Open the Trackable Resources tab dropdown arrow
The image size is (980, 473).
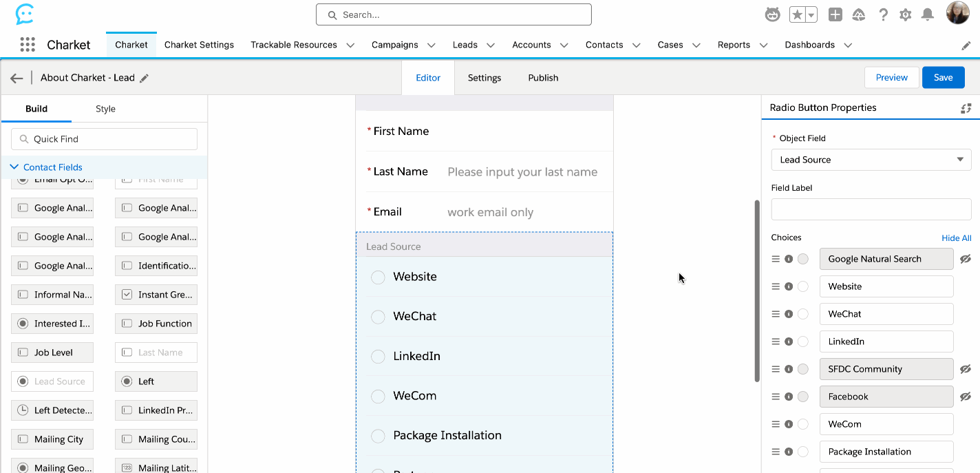click(350, 45)
